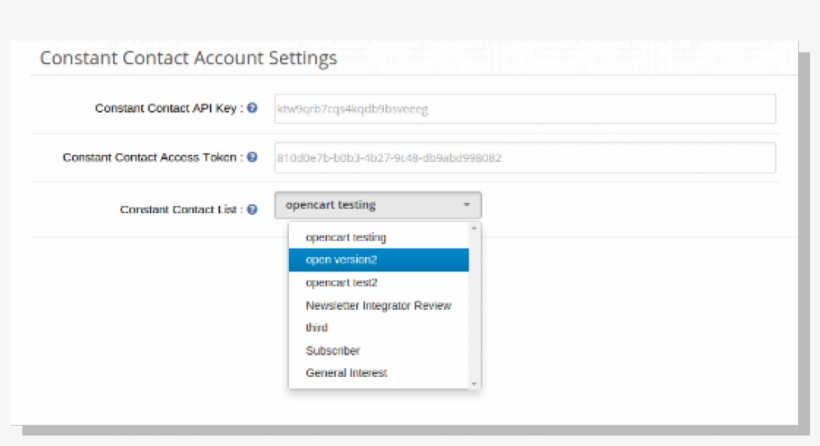Click the Constant Contact API Key field

(525, 108)
